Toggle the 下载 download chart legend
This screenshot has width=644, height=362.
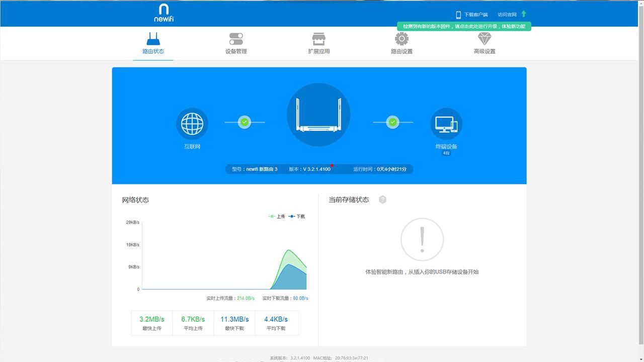297,217
